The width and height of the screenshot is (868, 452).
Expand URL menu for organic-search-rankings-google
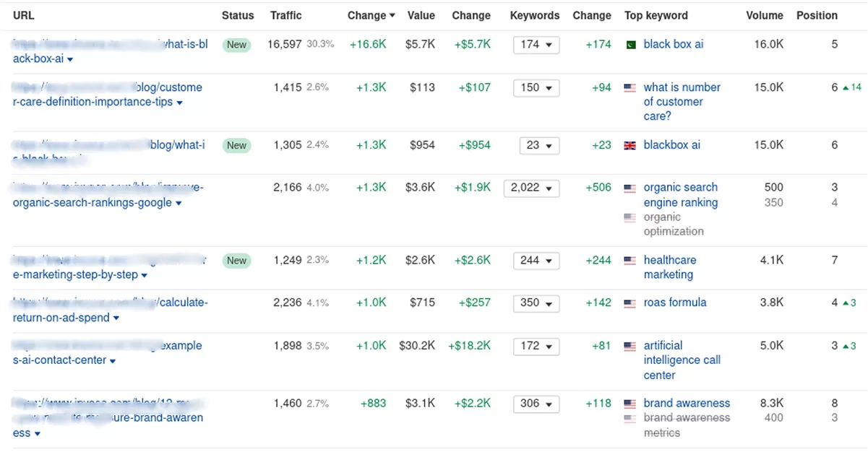tap(179, 204)
